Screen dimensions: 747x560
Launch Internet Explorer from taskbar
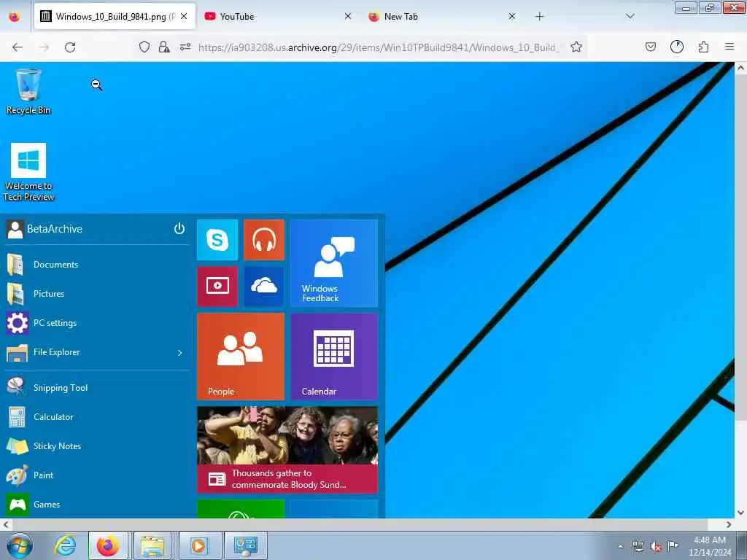65,545
